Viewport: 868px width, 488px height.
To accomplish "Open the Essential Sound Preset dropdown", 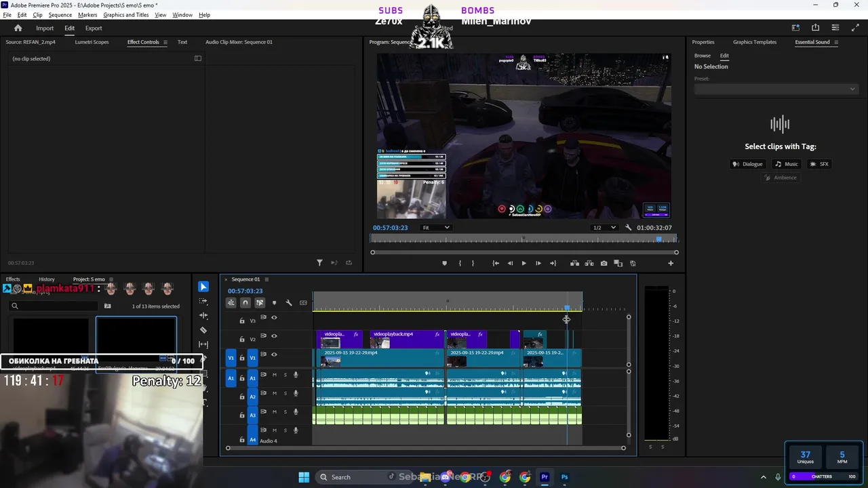I will (775, 89).
